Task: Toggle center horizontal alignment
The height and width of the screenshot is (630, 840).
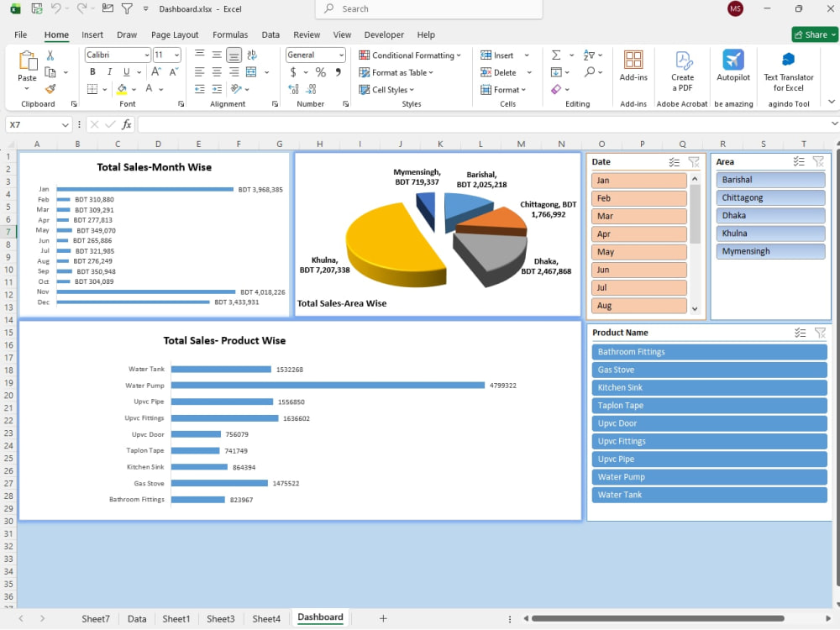Action: tap(217, 71)
